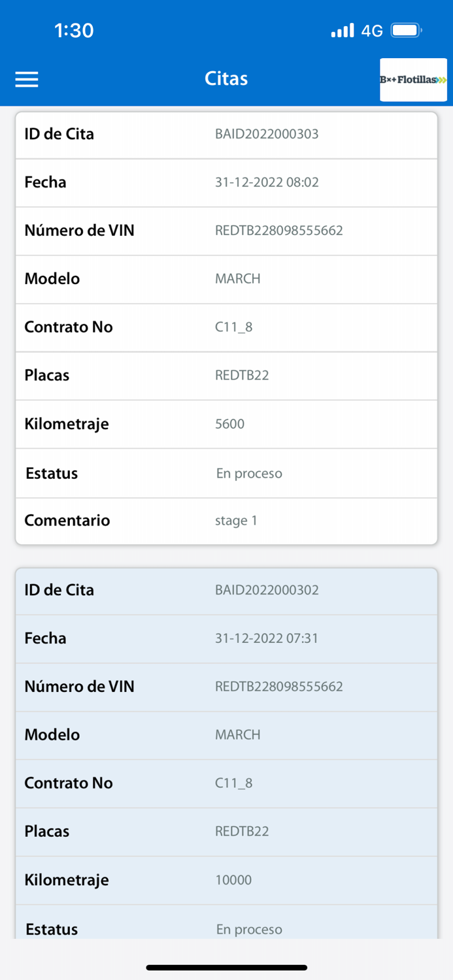This screenshot has height=980, width=453.
Task: Open appointment BAID2022000303
Action: tap(267, 135)
